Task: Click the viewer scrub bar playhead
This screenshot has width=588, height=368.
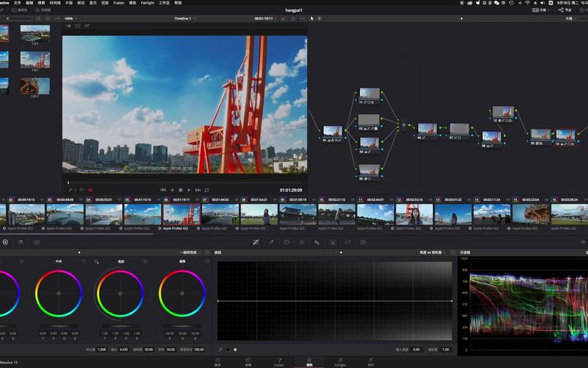Action: [68, 183]
